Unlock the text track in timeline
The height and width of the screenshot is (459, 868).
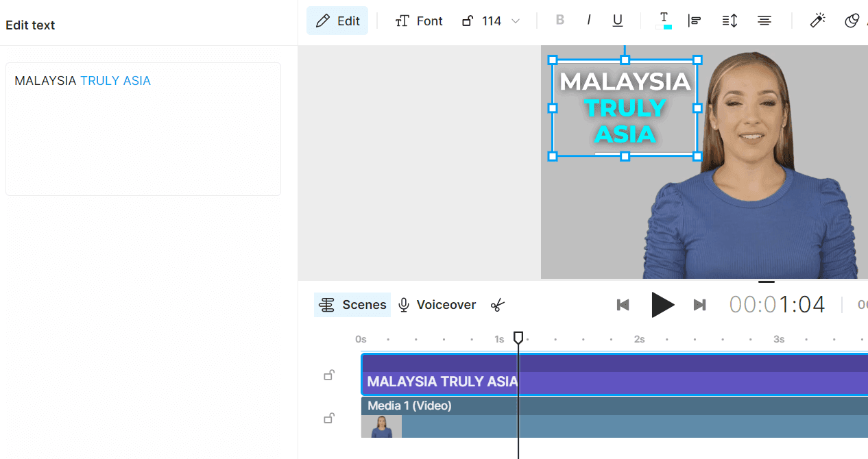pos(329,375)
